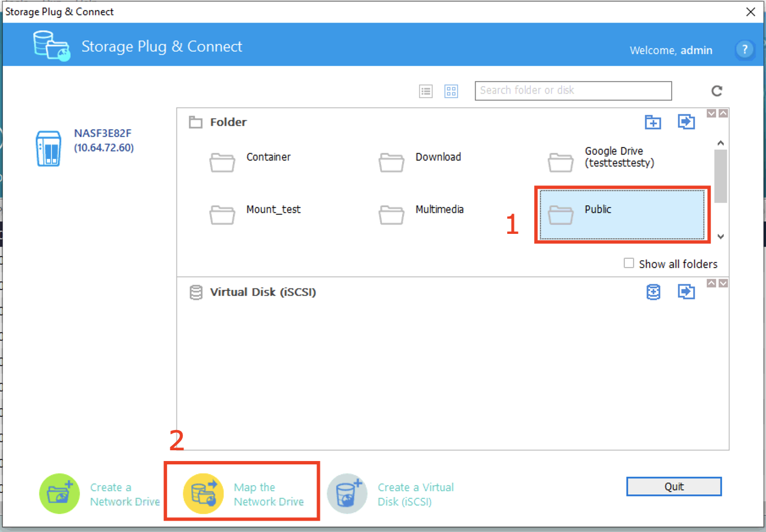
Task: Enable Show all folders
Action: (629, 263)
